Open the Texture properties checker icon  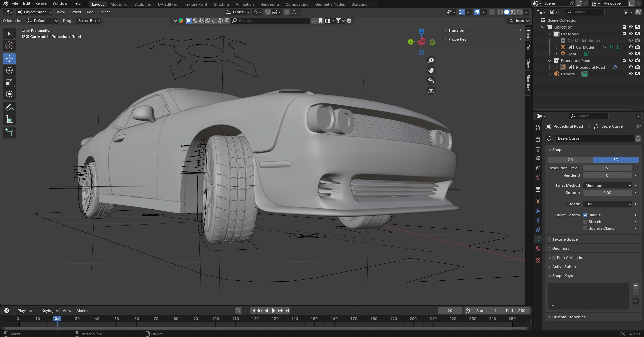point(538,261)
